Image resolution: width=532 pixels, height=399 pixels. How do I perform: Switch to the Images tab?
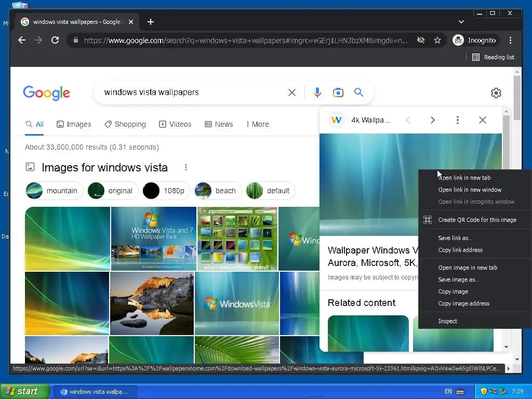coord(74,125)
